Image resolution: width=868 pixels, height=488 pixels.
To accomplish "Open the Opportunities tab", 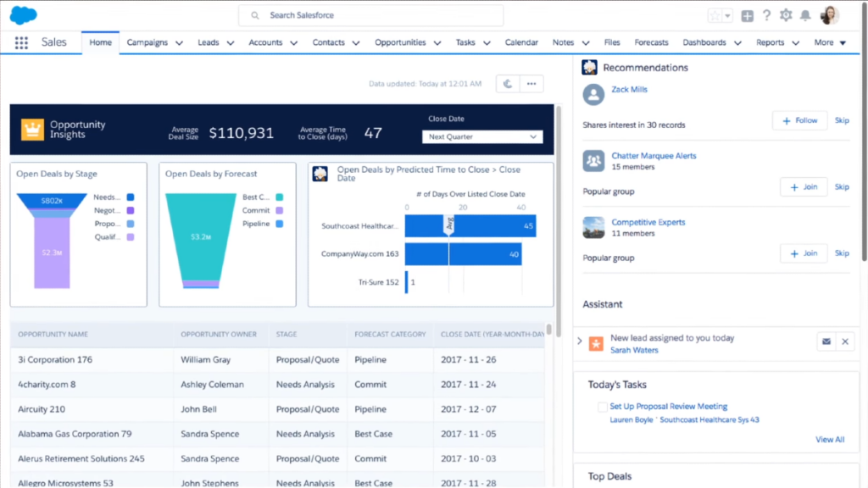I will 400,42.
